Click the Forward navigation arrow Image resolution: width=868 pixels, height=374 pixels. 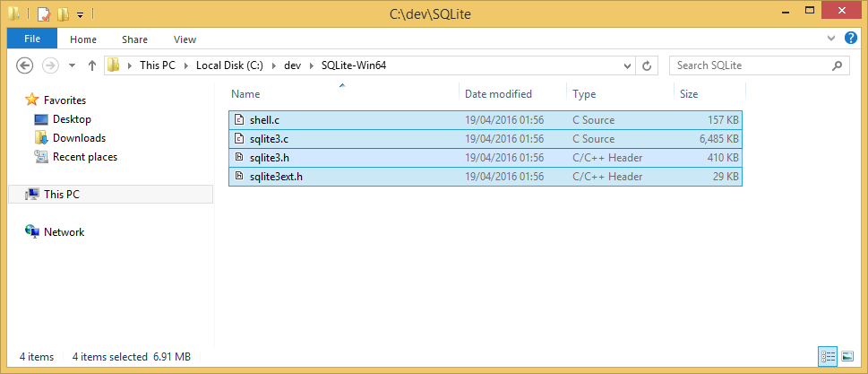click(x=50, y=65)
